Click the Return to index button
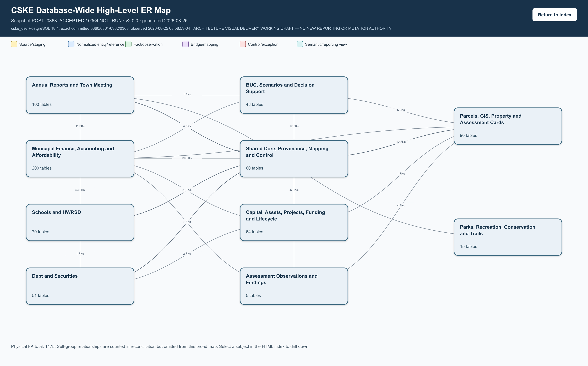 (554, 15)
